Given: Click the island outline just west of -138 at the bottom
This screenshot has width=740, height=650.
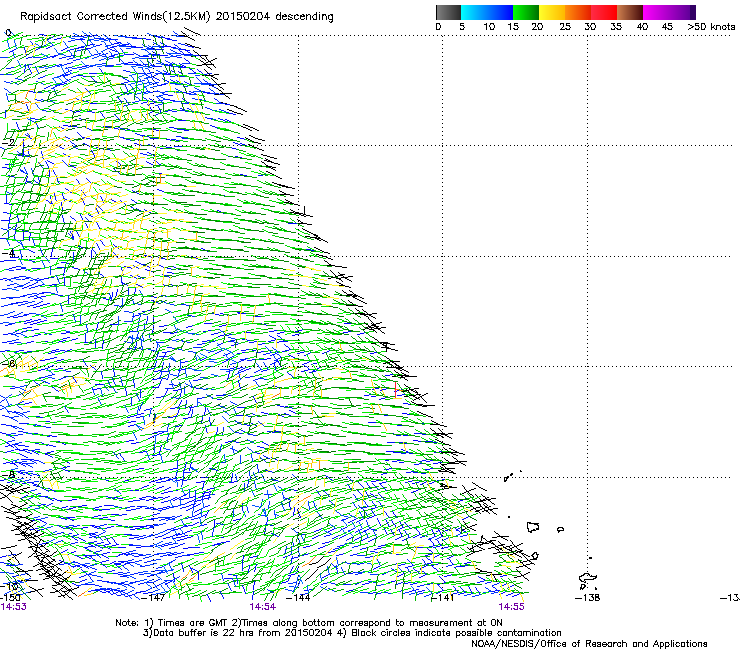Looking at the screenshot, I should point(588,578).
